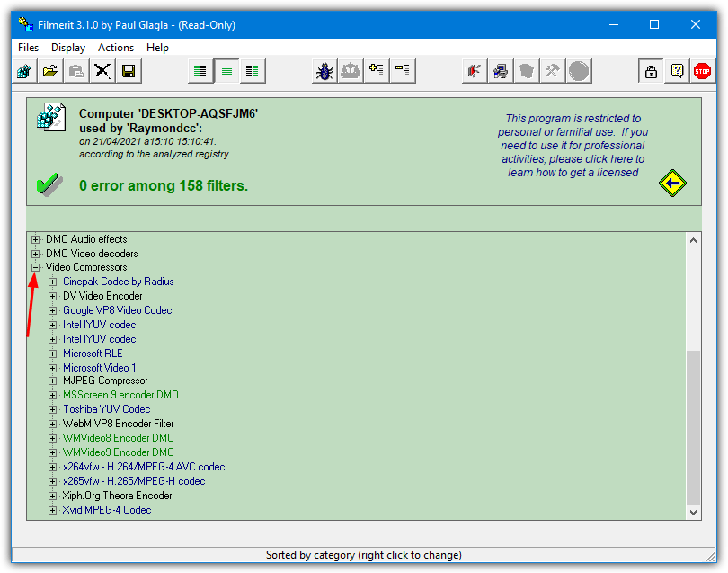This screenshot has height=573, width=728.
Task: Click the Computer 'DESKTOP-AQSFJM6' heading text
Action: [168, 114]
